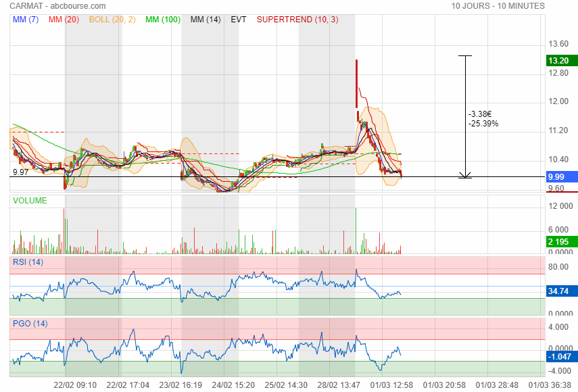
Task: Click the red MM (20) legend label
Action: point(64,20)
